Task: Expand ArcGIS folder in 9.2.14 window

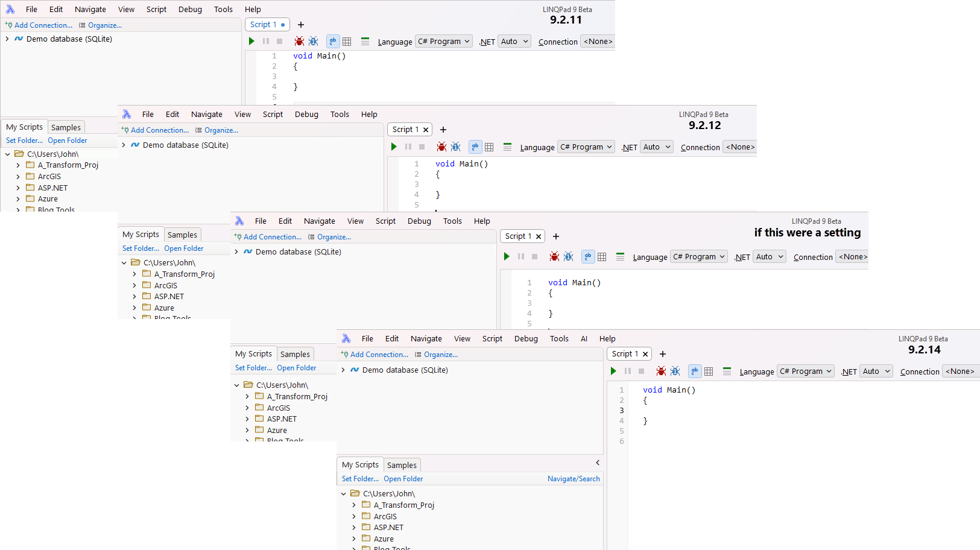Action: point(354,516)
